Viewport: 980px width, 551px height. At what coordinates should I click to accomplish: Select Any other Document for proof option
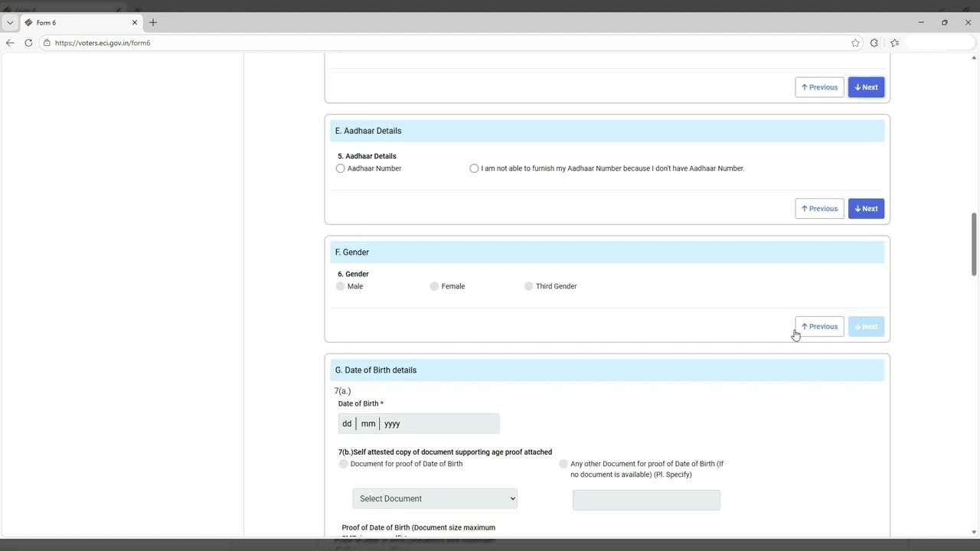(x=563, y=464)
